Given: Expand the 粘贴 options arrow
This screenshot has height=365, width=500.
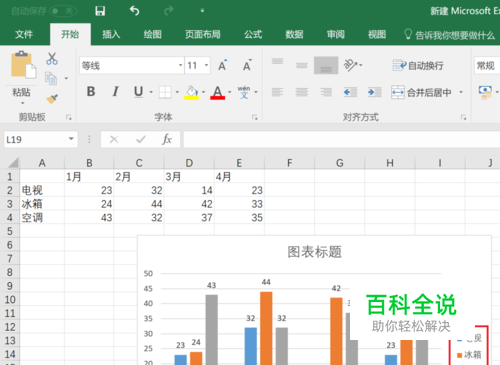Looking at the screenshot, I should [x=22, y=103].
